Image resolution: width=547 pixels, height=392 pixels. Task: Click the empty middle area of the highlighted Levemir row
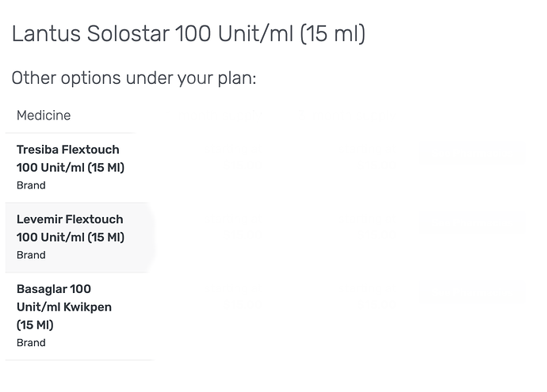[285, 238]
